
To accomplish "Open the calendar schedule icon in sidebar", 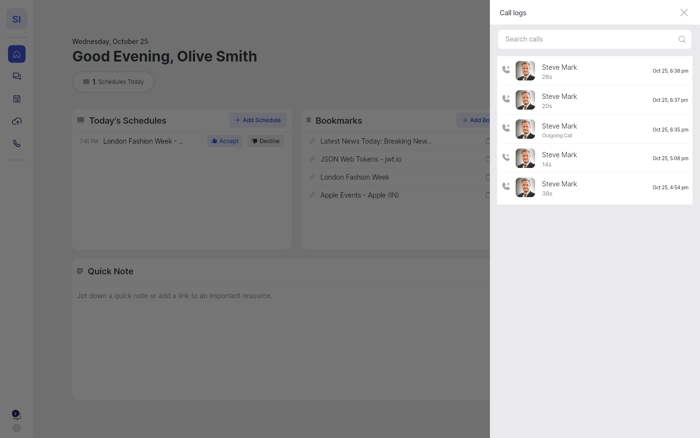I will coord(17,99).
